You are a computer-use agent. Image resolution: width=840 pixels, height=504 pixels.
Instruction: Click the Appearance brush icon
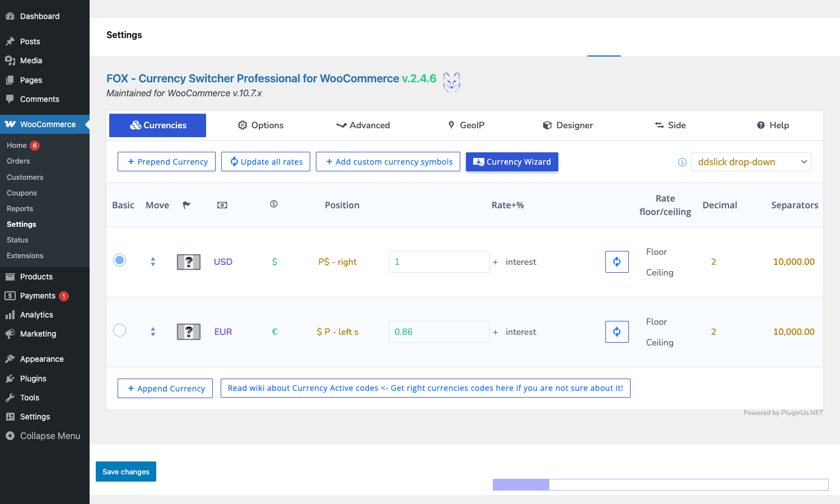(10, 359)
